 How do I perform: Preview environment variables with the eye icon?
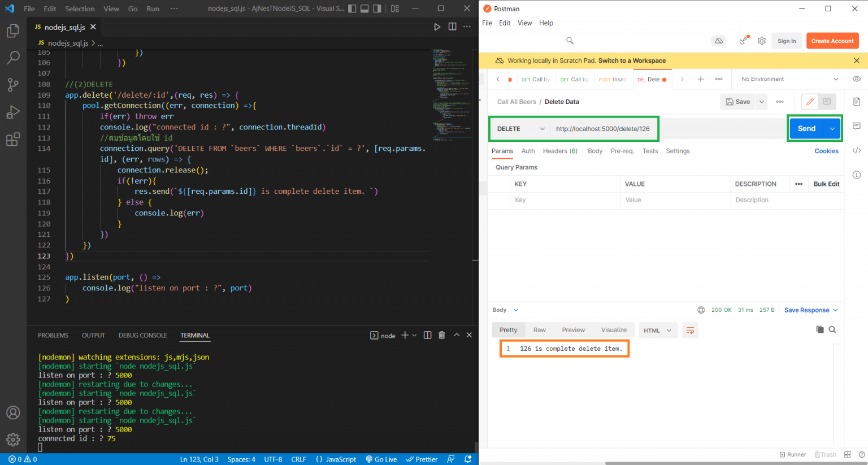(856, 79)
